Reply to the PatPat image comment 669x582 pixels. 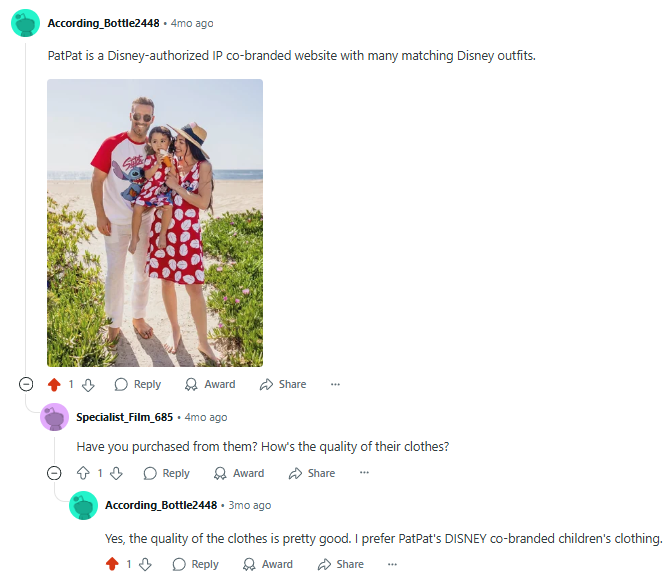point(137,384)
